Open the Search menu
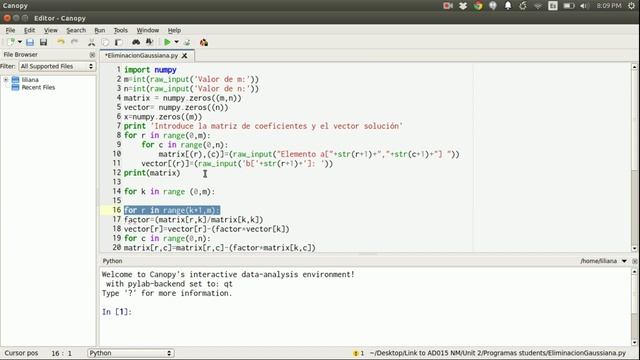Image resolution: width=640 pixels, height=360 pixels. (x=76, y=30)
